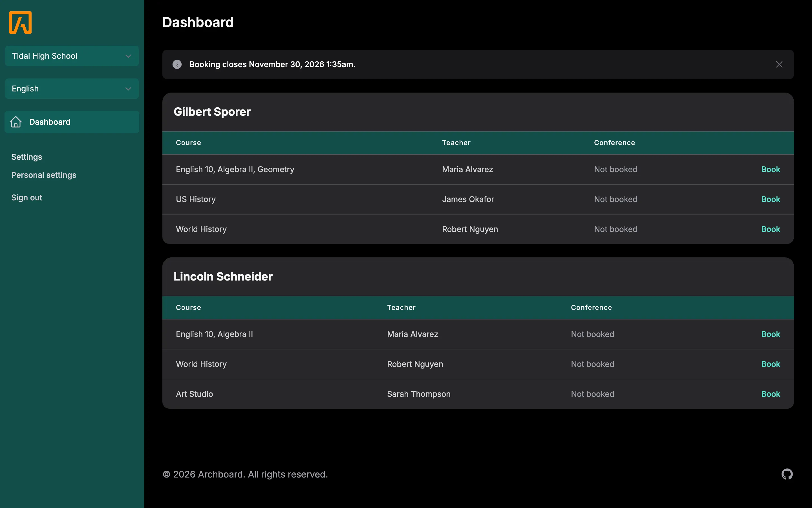Select 'Sarah Thompson' teacher cell
Image resolution: width=812 pixels, height=508 pixels.
point(419,394)
